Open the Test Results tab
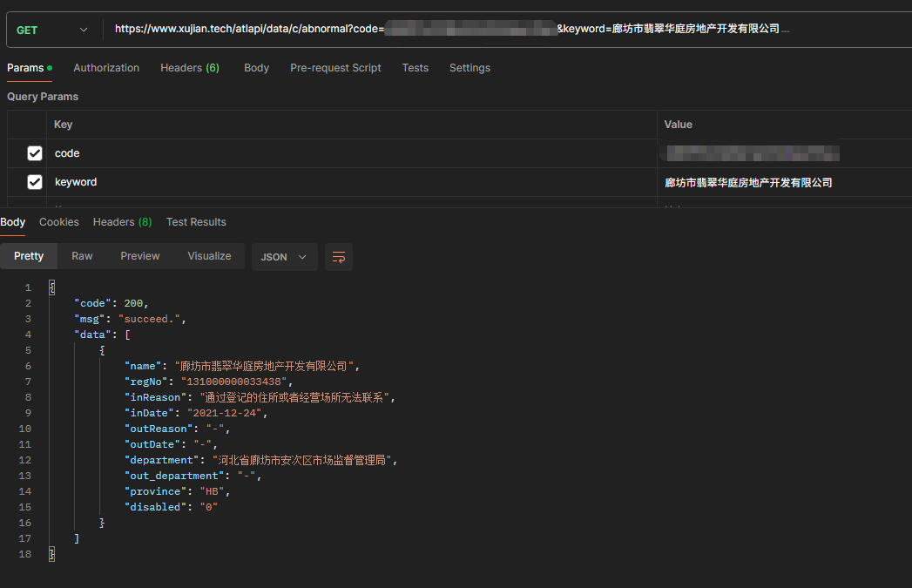 (x=196, y=222)
